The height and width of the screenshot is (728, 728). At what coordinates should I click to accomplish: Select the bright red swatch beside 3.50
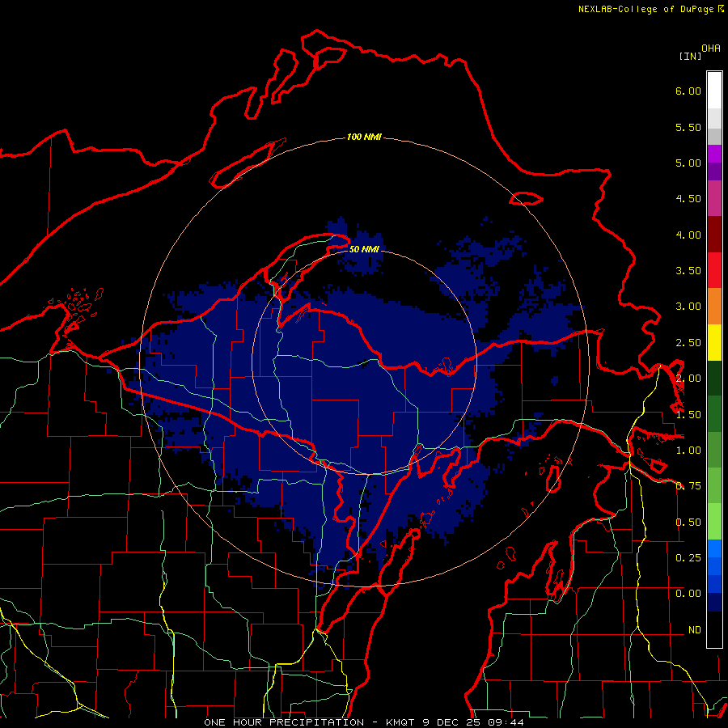click(714, 270)
